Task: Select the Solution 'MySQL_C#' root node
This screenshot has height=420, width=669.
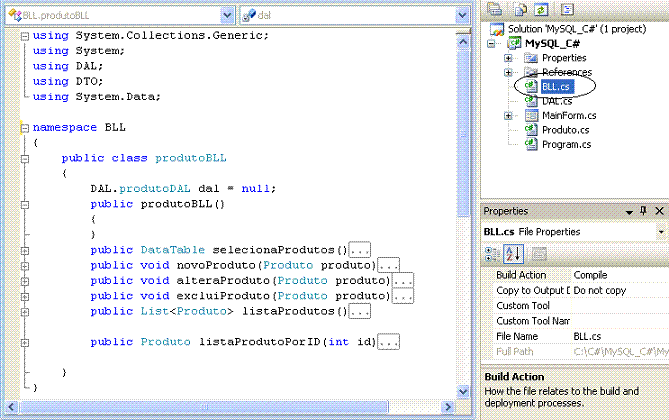Action: [577, 29]
